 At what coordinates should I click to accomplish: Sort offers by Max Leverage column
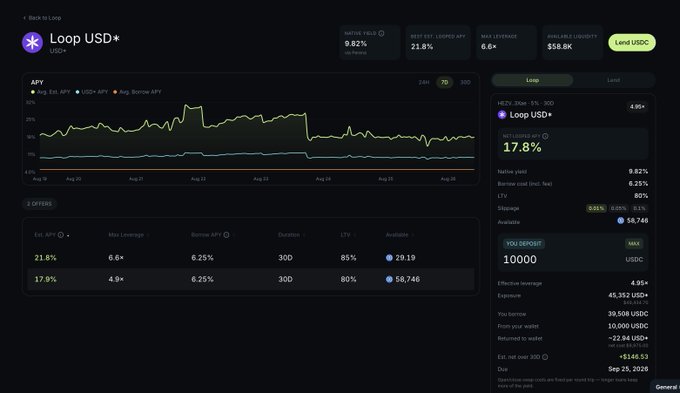coord(129,235)
